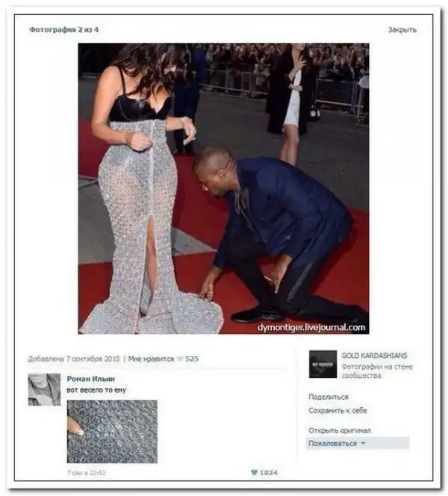Click the 525 likes counter
The image size is (448, 496).
coord(192,359)
